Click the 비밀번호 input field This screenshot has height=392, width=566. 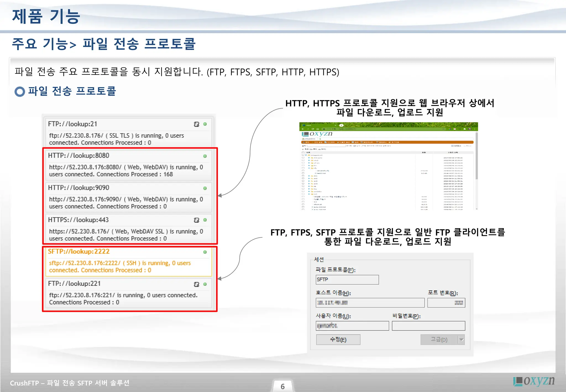pyautogui.click(x=428, y=326)
